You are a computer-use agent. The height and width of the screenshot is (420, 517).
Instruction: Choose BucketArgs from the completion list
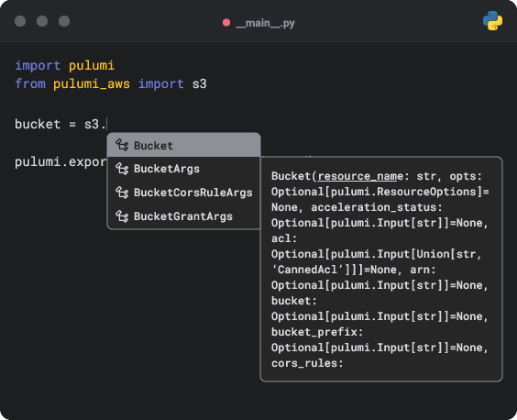184,169
